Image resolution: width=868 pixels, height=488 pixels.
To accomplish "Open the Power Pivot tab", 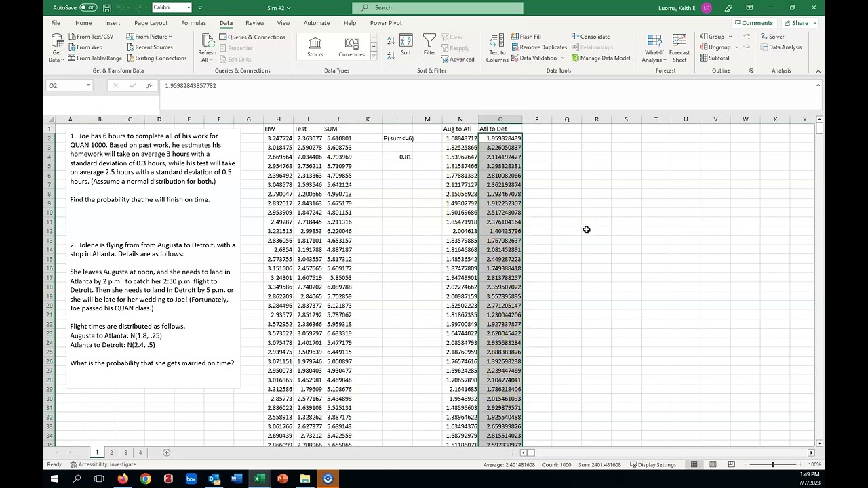I will pyautogui.click(x=386, y=23).
